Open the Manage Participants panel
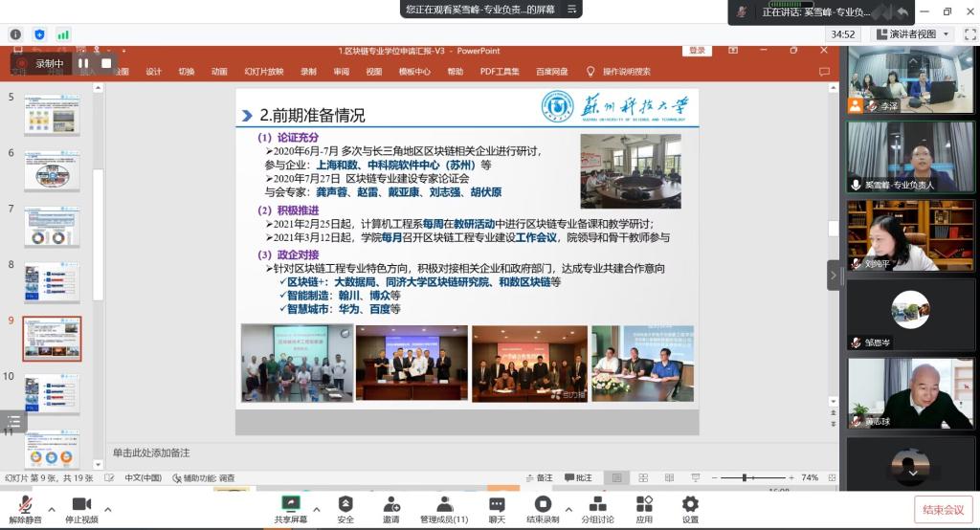 [x=444, y=504]
